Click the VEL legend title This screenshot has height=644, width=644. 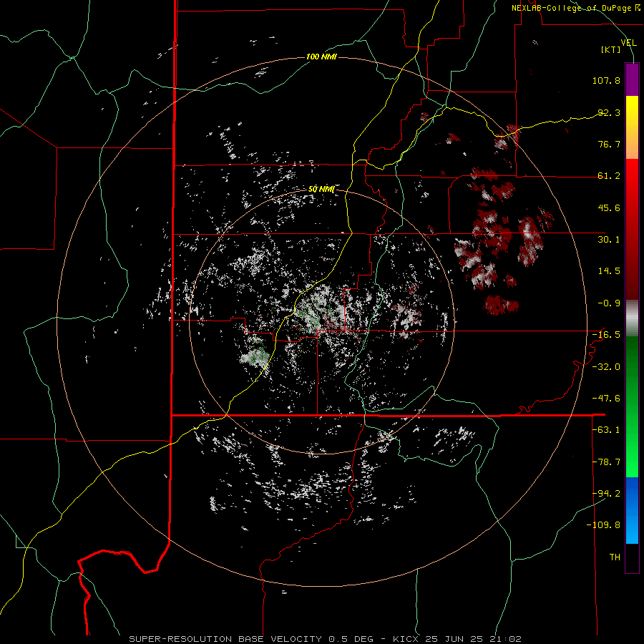click(x=628, y=43)
